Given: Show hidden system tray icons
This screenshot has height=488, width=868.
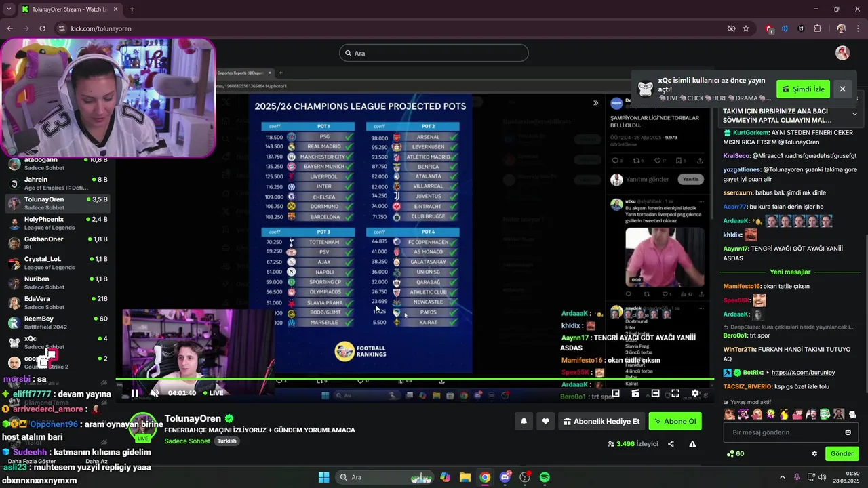Looking at the screenshot, I should 782,477.
